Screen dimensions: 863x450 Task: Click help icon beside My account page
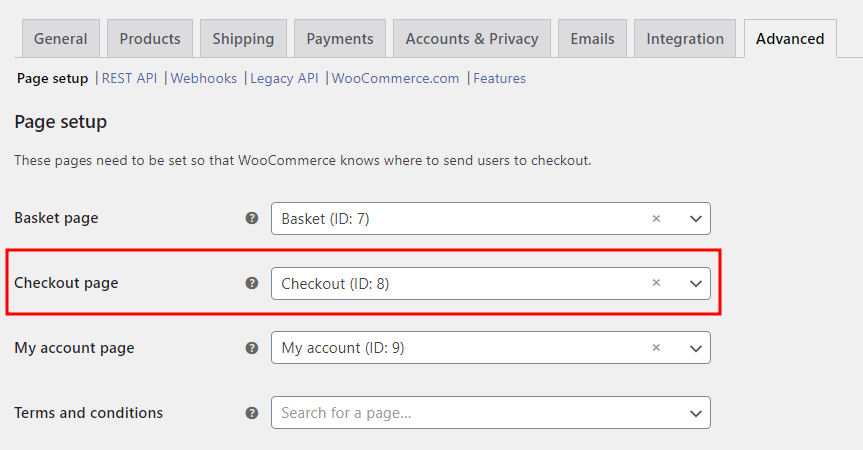pos(252,348)
